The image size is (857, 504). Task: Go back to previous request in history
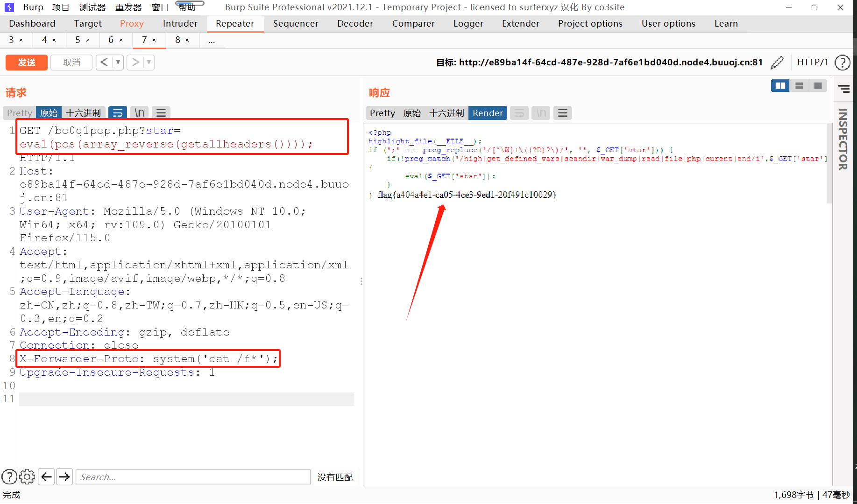104,62
